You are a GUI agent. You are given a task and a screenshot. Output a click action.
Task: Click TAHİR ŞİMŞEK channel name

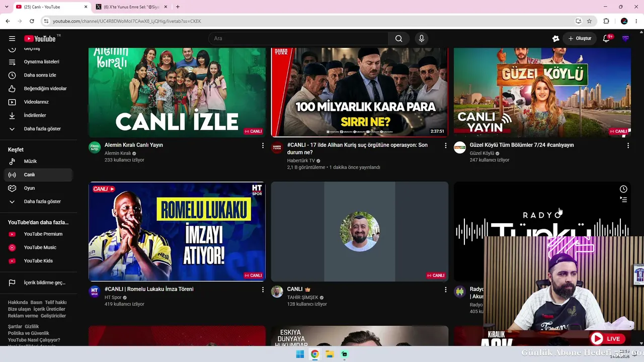[303, 298]
